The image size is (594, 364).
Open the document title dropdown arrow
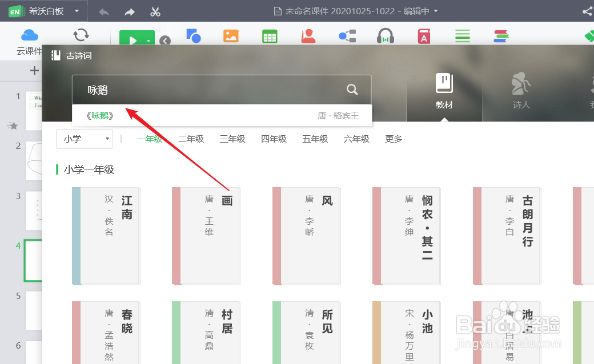(x=436, y=11)
